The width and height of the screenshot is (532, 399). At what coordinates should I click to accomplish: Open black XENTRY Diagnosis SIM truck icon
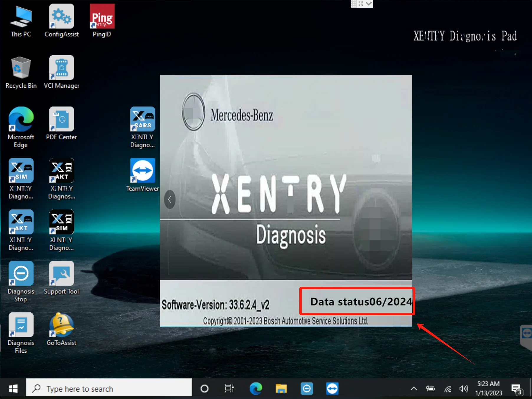[x=62, y=230]
